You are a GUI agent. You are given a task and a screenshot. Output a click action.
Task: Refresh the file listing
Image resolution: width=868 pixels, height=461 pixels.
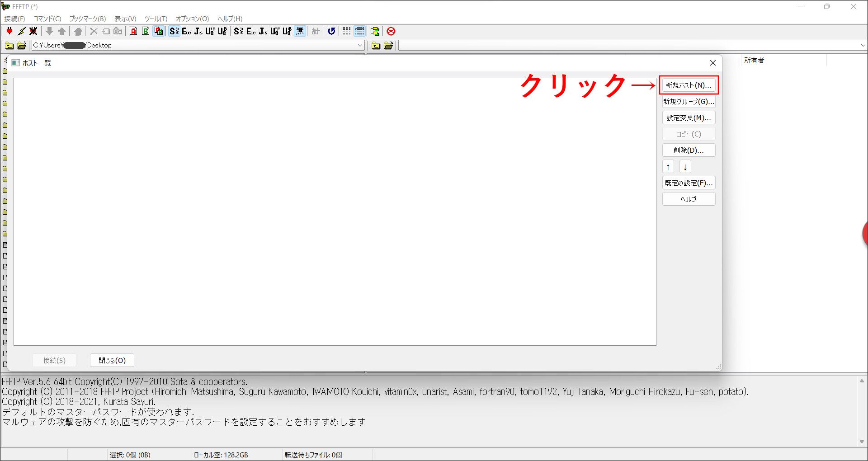point(331,31)
